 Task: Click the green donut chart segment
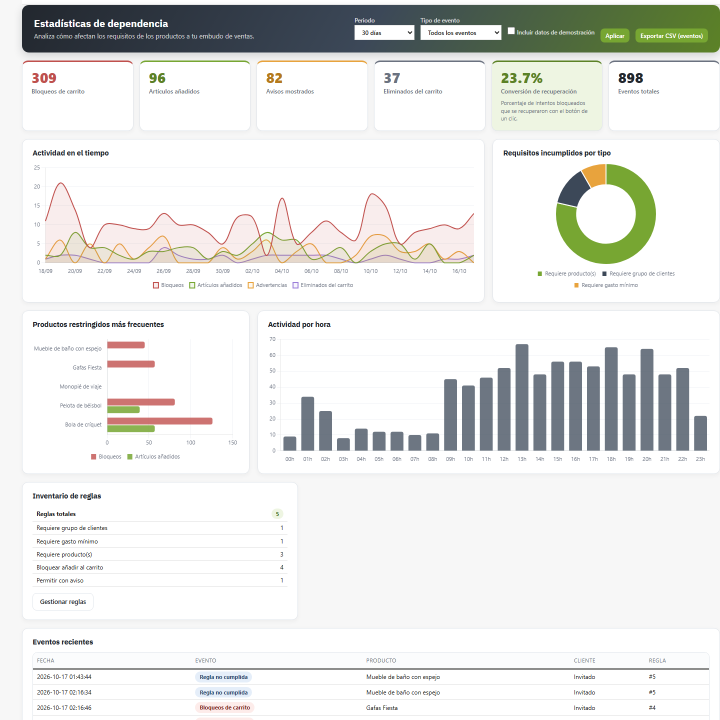click(x=638, y=239)
